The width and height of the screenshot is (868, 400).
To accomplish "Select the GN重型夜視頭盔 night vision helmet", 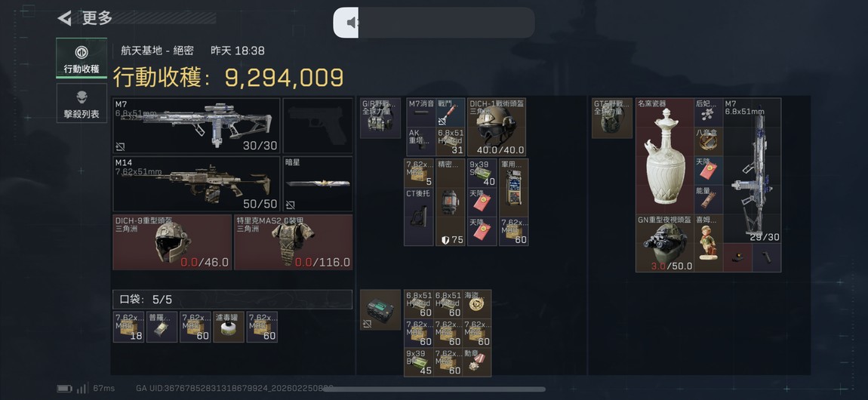I will (x=665, y=243).
